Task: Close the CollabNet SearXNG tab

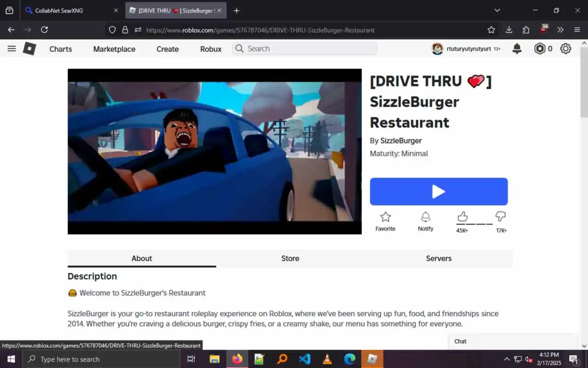Action: [116, 10]
